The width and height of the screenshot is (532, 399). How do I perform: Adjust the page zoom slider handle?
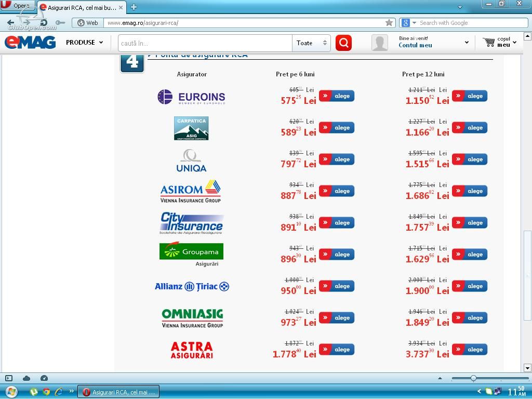coord(473,378)
